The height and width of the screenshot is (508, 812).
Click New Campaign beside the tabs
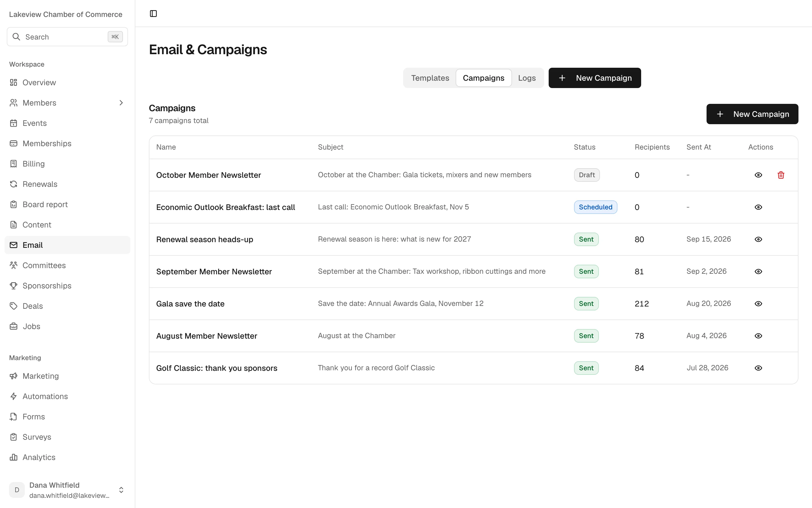(x=595, y=78)
